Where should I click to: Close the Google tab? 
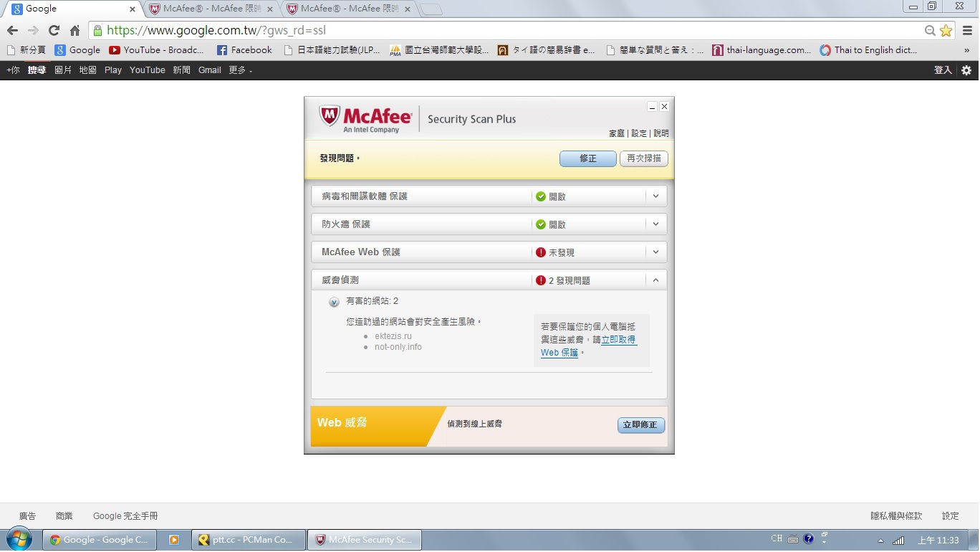(132, 9)
